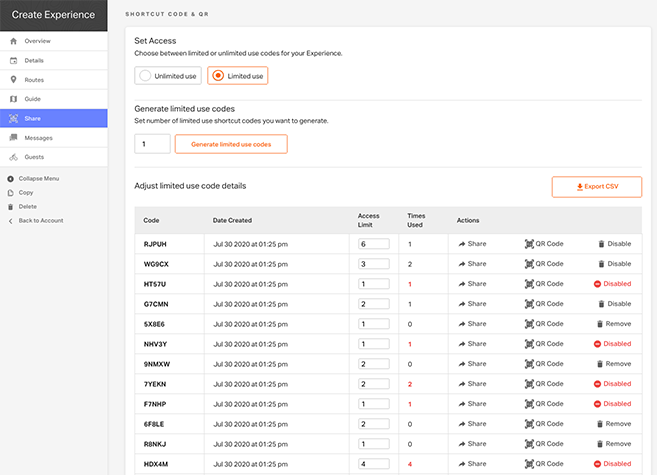Click the share arrow icon for RJPUH

click(x=462, y=244)
